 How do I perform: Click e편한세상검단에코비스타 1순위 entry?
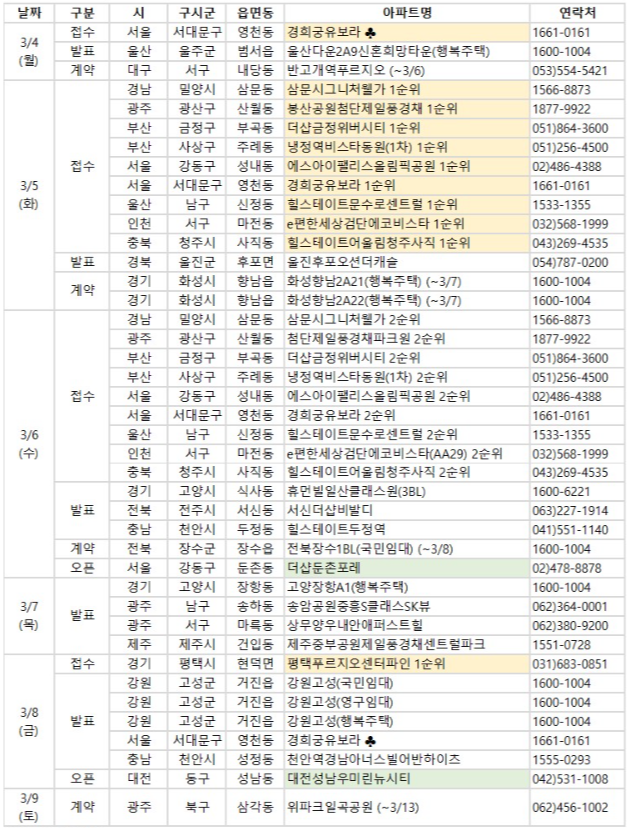coord(376,224)
